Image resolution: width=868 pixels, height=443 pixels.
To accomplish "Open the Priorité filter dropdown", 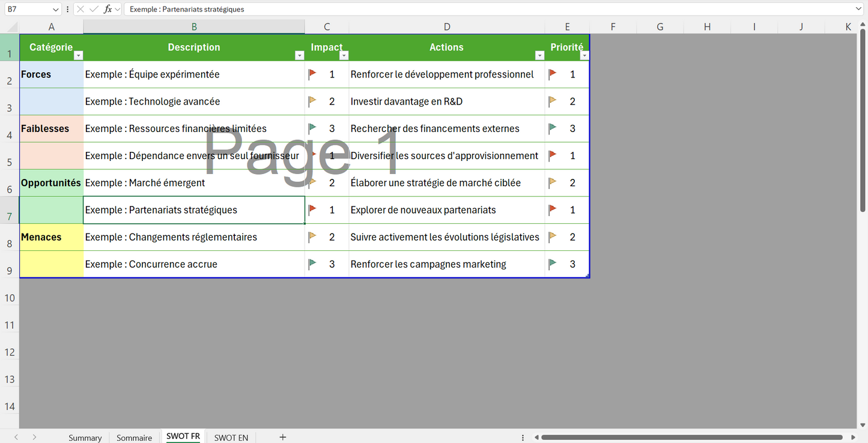I will [584, 55].
